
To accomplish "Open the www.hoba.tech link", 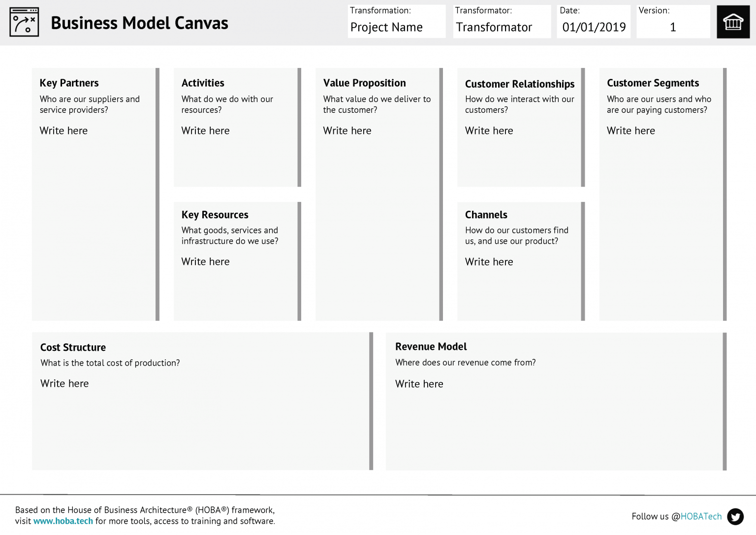I will (63, 521).
